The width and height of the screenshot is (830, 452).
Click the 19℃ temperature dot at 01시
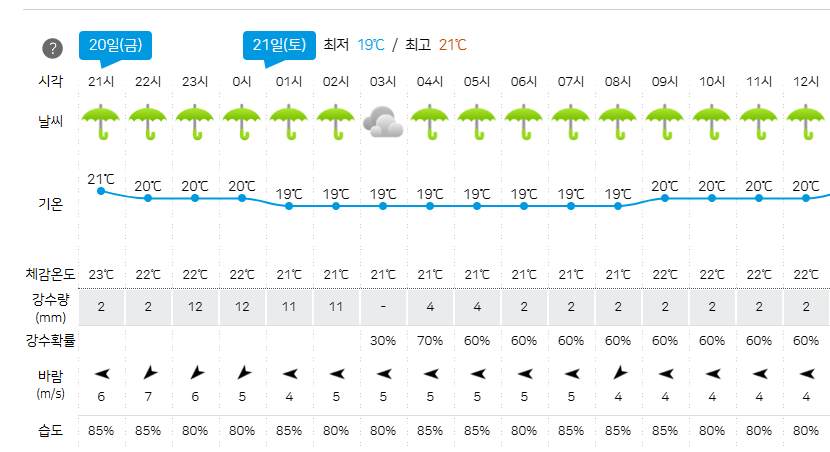[289, 206]
